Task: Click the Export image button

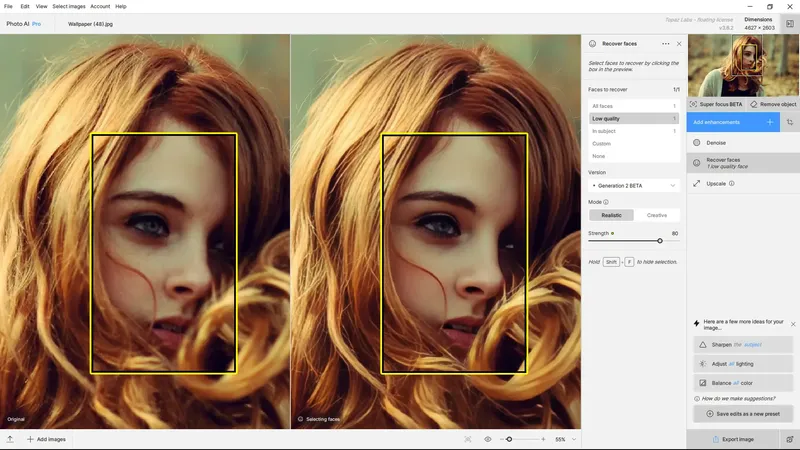Action: click(x=733, y=439)
